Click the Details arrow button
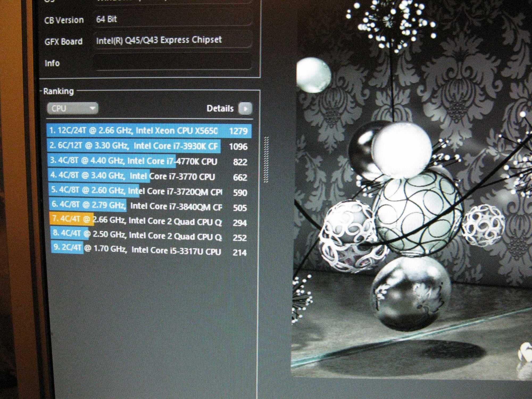 [245, 109]
